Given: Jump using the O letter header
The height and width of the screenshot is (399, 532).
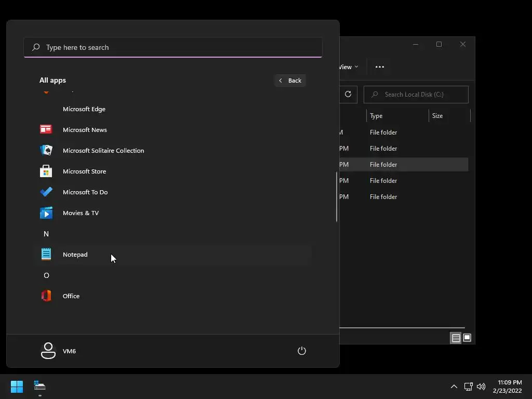Looking at the screenshot, I should point(46,275).
